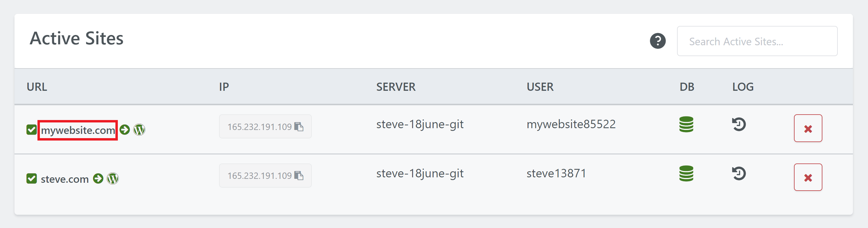The height and width of the screenshot is (228, 868).
Task: Copy the IP address for steve.com
Action: tap(299, 176)
